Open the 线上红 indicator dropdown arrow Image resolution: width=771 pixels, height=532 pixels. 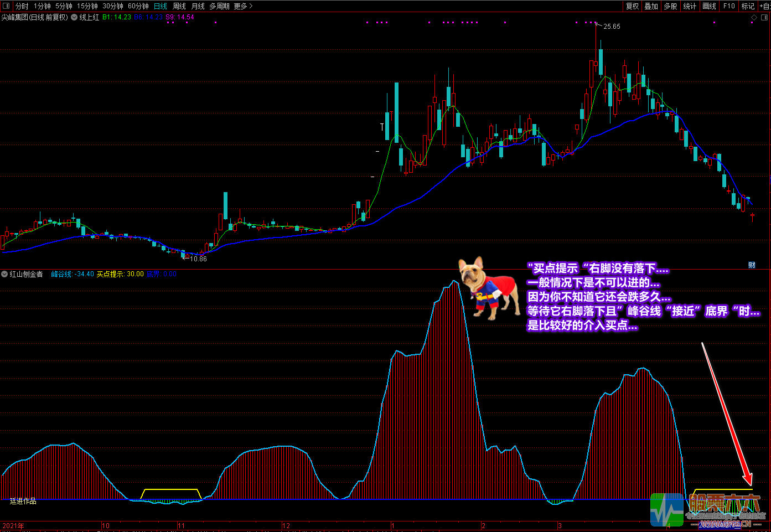(74, 17)
